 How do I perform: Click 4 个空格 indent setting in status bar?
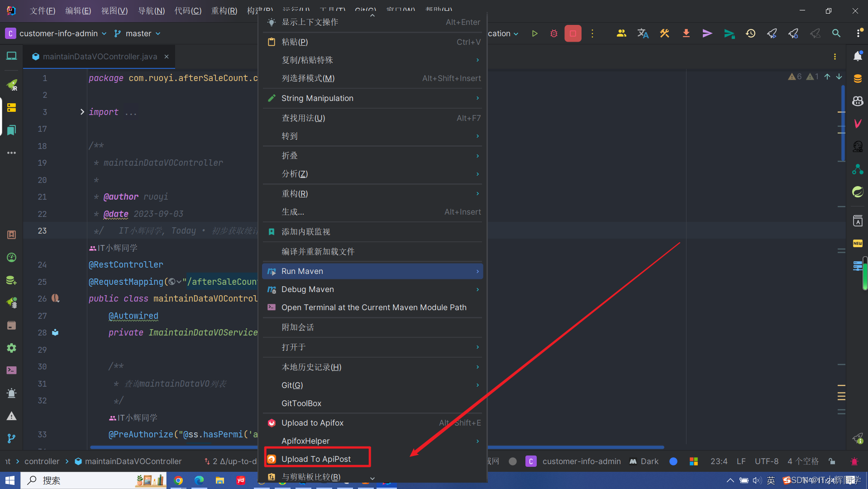pos(803,461)
